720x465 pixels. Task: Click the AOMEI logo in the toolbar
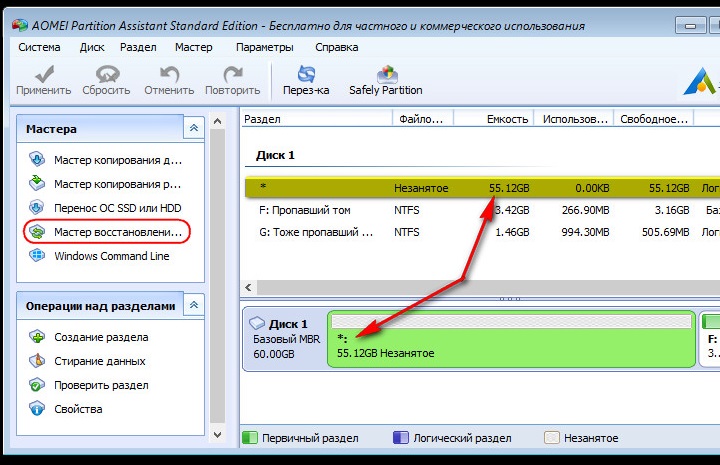click(700, 81)
